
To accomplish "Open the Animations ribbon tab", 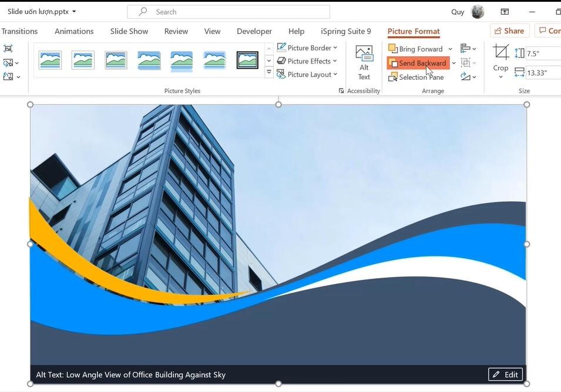I will (x=74, y=32).
